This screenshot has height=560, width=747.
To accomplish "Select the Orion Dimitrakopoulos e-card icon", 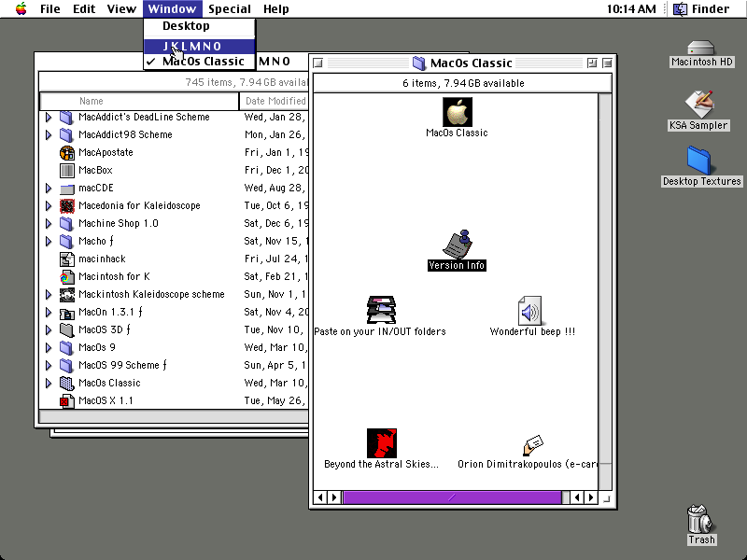I will pyautogui.click(x=533, y=446).
